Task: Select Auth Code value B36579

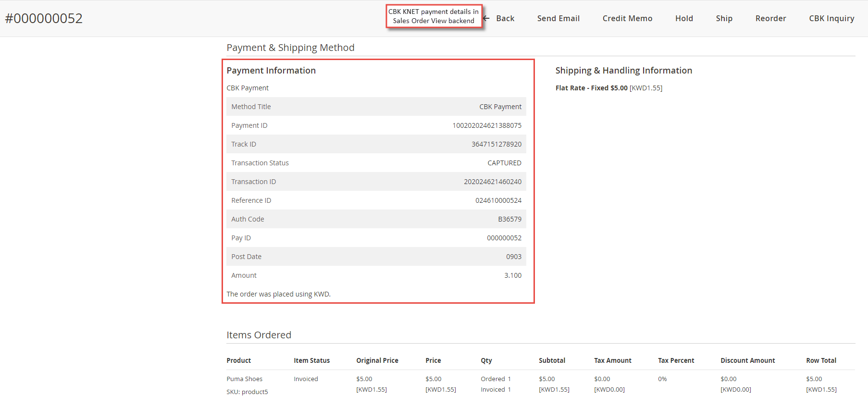Action: (509, 219)
